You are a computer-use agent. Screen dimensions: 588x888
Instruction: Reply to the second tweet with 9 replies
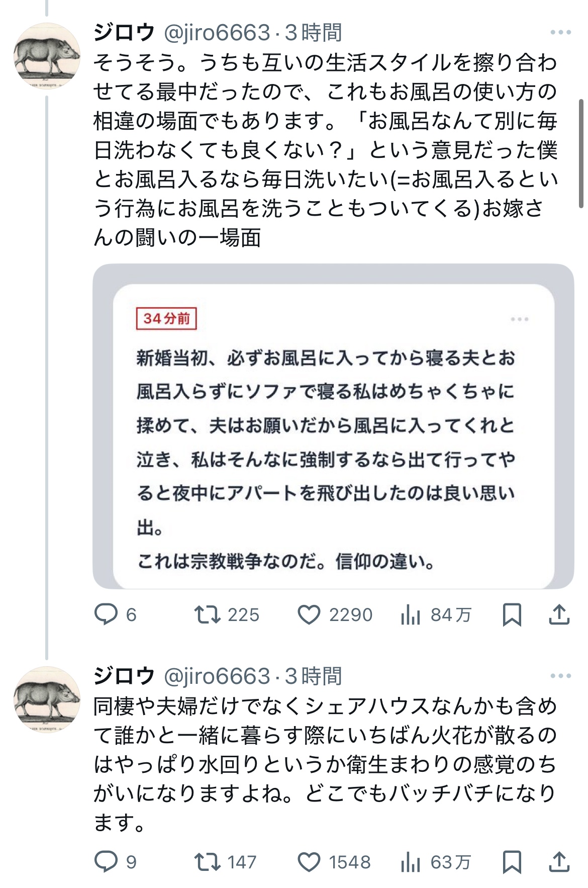point(106,862)
